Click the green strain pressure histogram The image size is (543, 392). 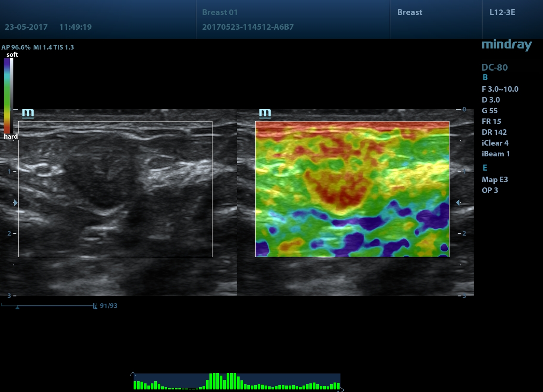[236, 382]
